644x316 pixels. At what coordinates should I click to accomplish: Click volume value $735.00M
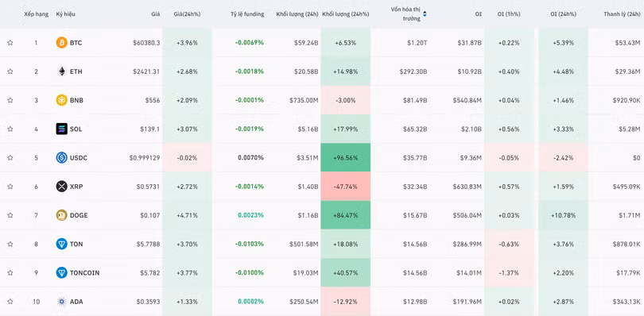tap(304, 100)
